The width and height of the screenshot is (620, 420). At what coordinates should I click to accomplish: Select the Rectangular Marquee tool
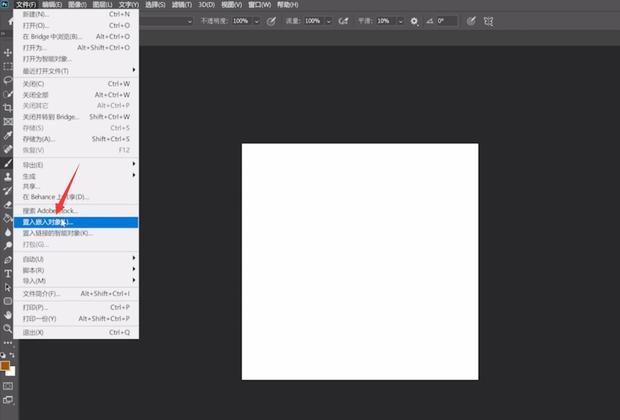[x=8, y=66]
